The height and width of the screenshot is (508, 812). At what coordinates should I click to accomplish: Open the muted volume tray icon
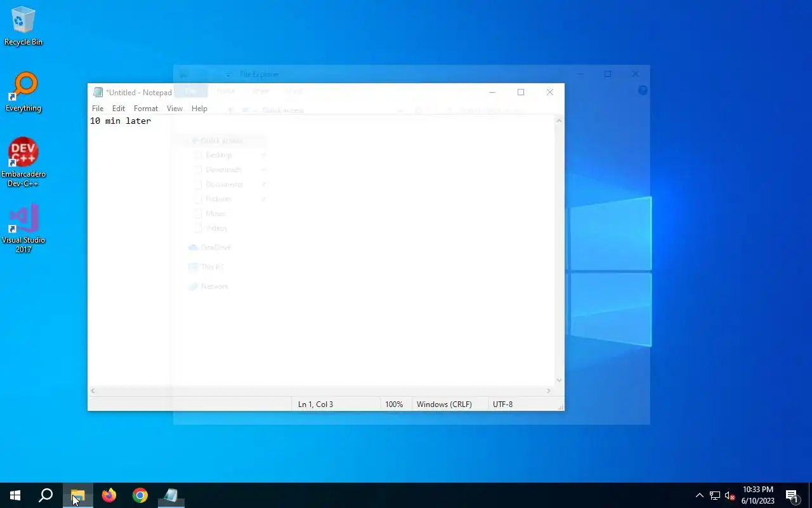click(x=730, y=496)
